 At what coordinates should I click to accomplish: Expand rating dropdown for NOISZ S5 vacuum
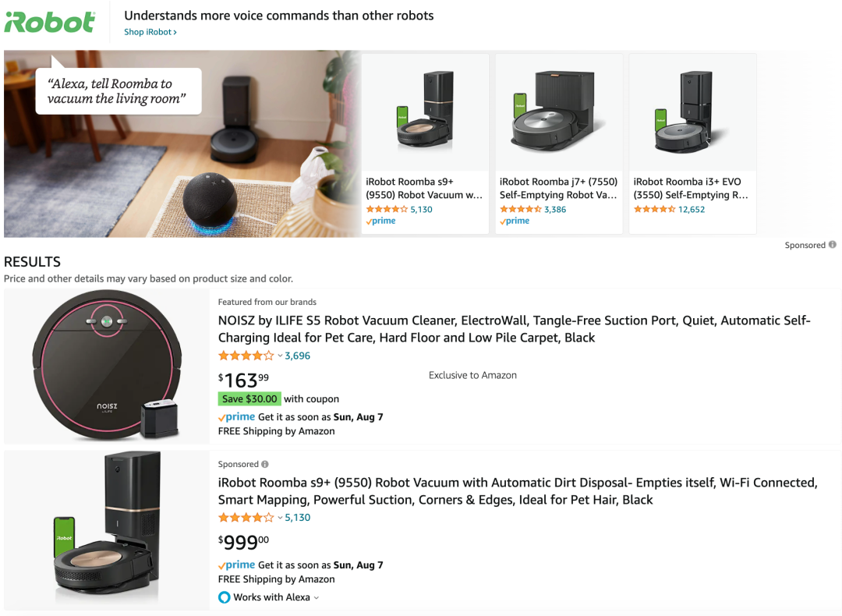[x=280, y=356]
